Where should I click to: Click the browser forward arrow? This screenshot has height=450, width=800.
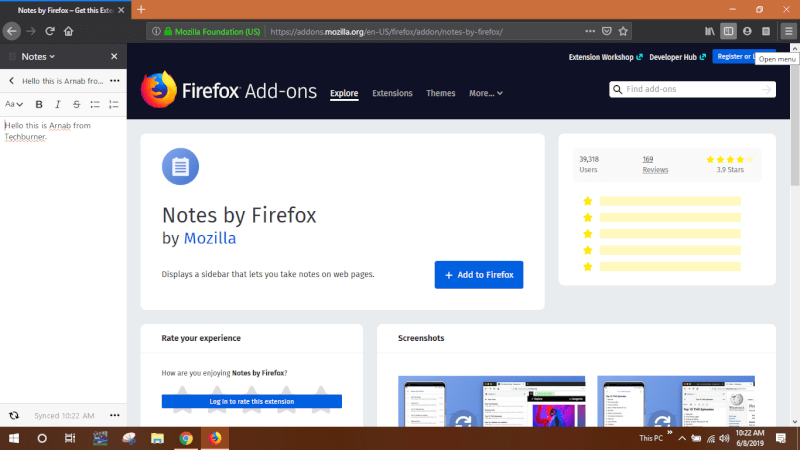click(x=31, y=31)
